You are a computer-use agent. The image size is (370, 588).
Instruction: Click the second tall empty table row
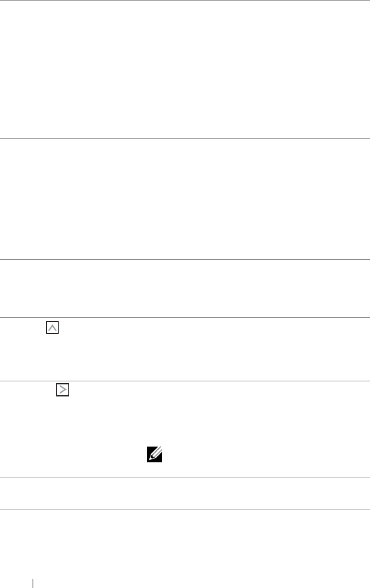tap(185, 199)
